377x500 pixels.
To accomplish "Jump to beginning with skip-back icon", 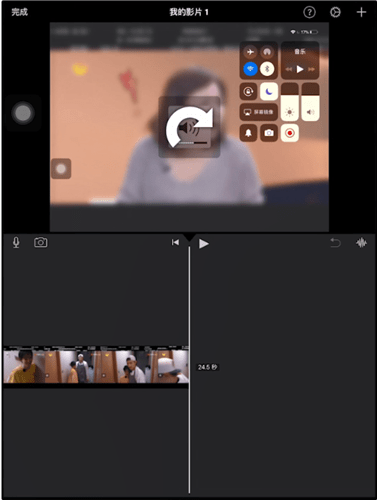I will click(x=175, y=242).
